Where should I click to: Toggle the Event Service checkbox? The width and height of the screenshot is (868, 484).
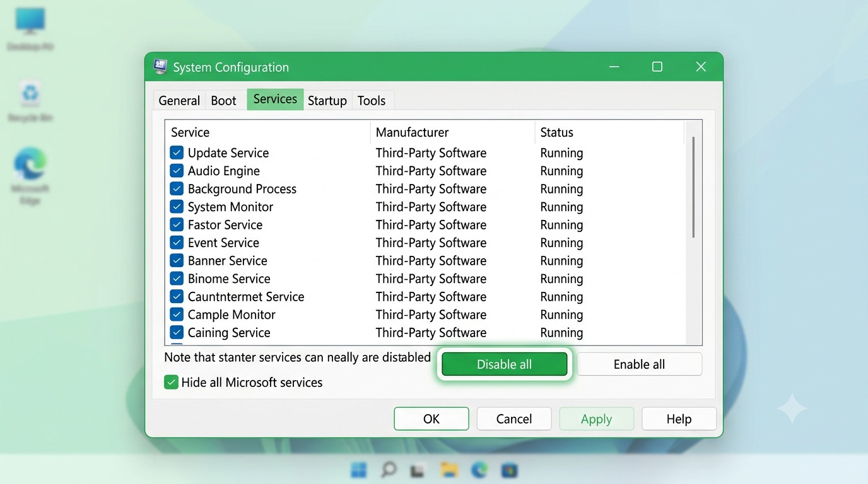click(177, 243)
